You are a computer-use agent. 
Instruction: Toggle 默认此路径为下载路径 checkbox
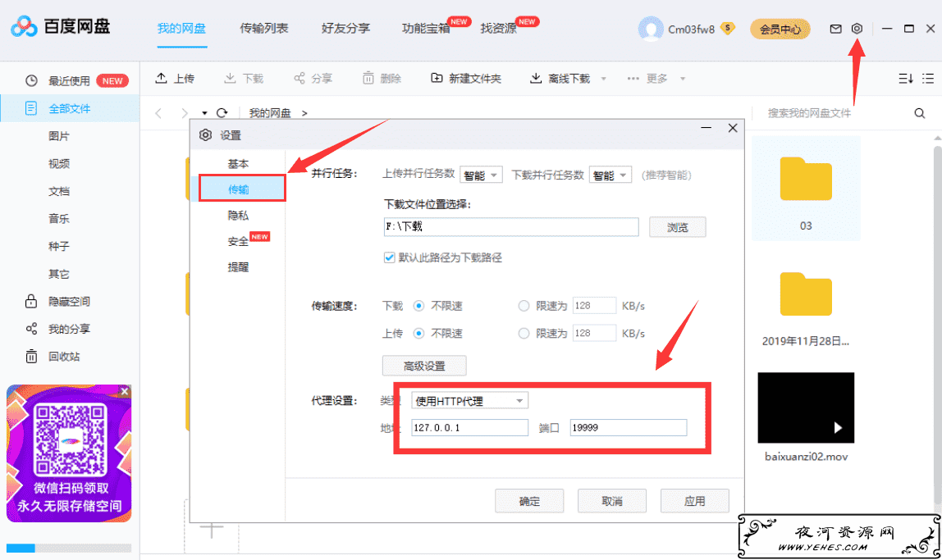point(389,257)
